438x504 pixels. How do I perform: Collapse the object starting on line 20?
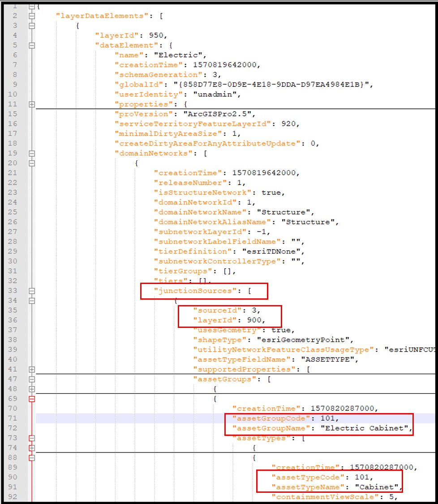[x=31, y=163]
